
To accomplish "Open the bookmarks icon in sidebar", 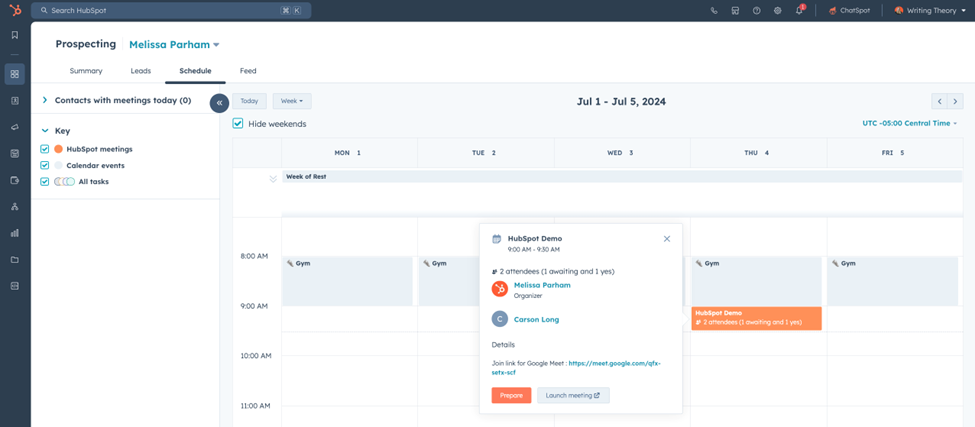I will coord(14,35).
